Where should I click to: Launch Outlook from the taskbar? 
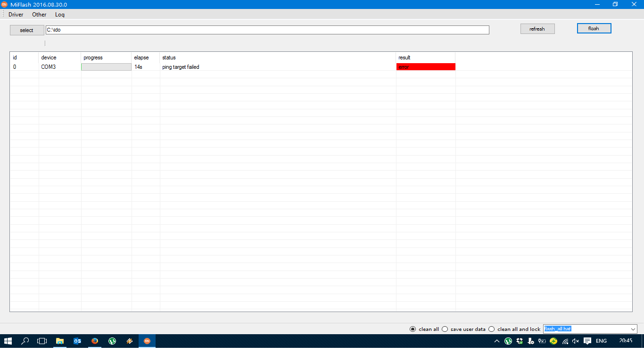click(77, 341)
